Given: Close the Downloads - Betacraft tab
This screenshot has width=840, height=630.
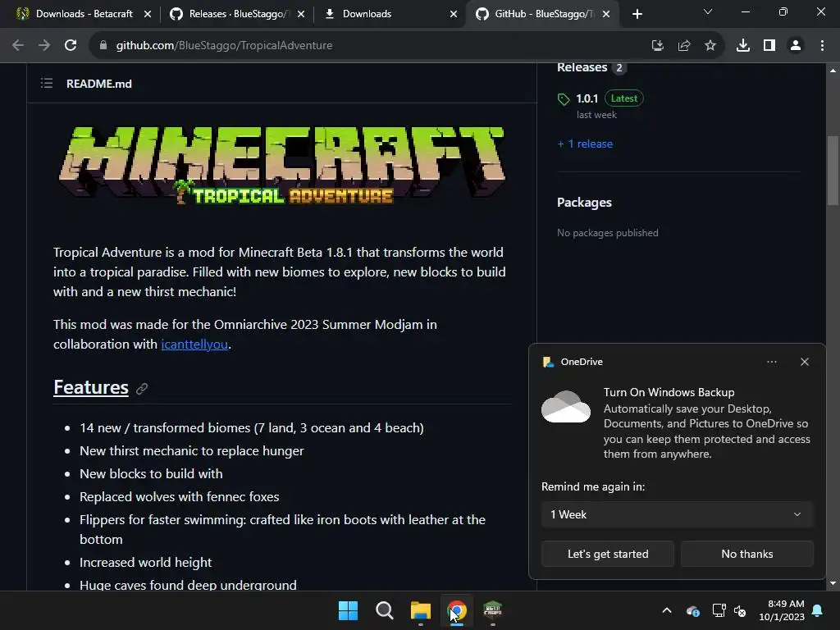Looking at the screenshot, I should point(148,14).
